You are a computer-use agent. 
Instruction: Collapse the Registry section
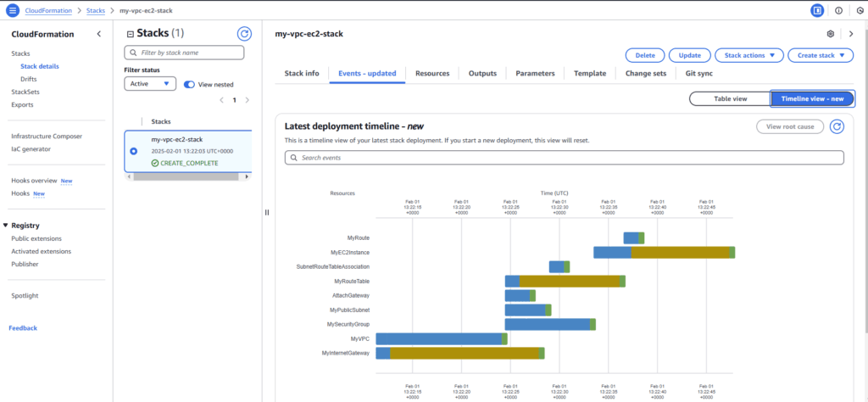6,226
